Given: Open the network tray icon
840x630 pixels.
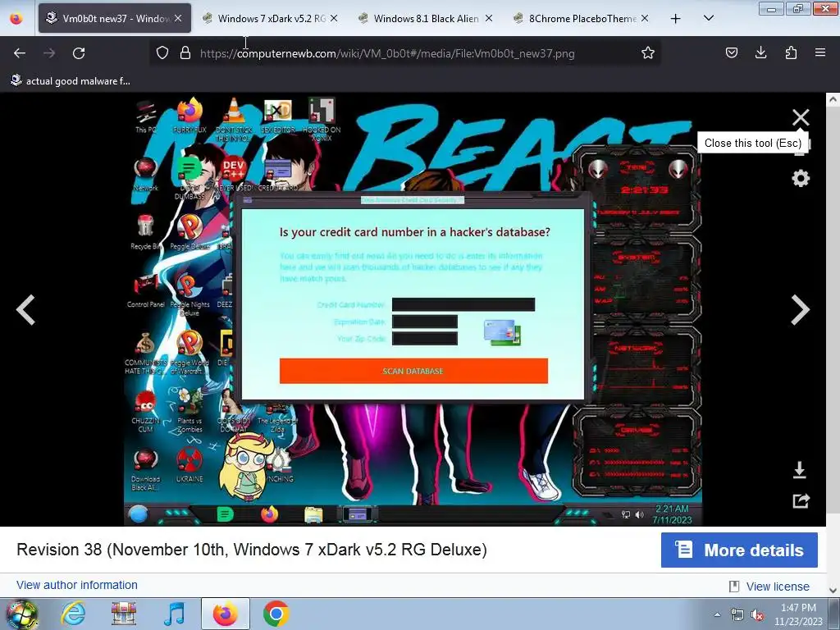Looking at the screenshot, I should pos(737,615).
